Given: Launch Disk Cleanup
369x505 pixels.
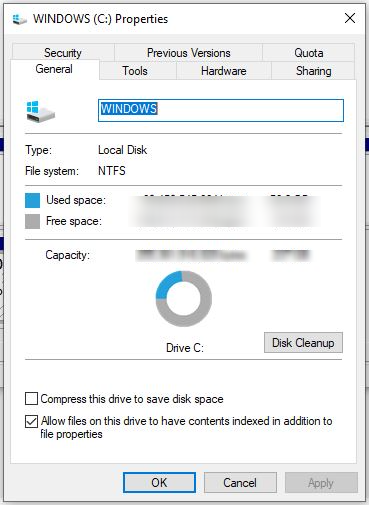Looking at the screenshot, I should (x=303, y=343).
